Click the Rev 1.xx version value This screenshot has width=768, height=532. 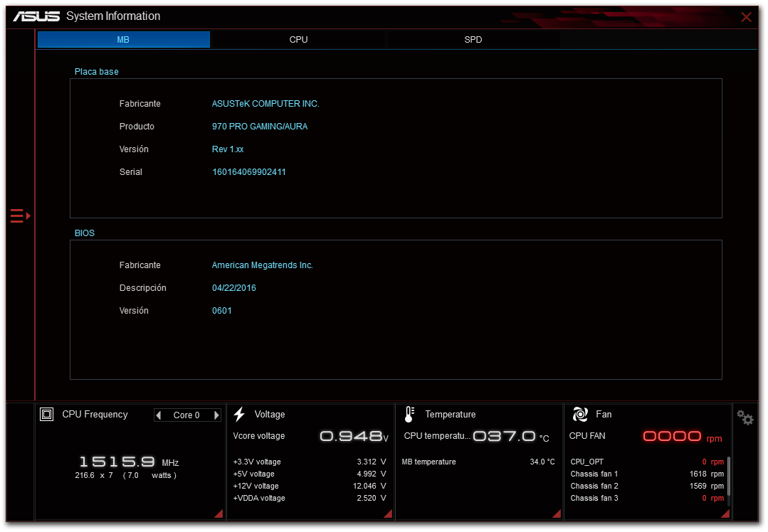click(228, 149)
